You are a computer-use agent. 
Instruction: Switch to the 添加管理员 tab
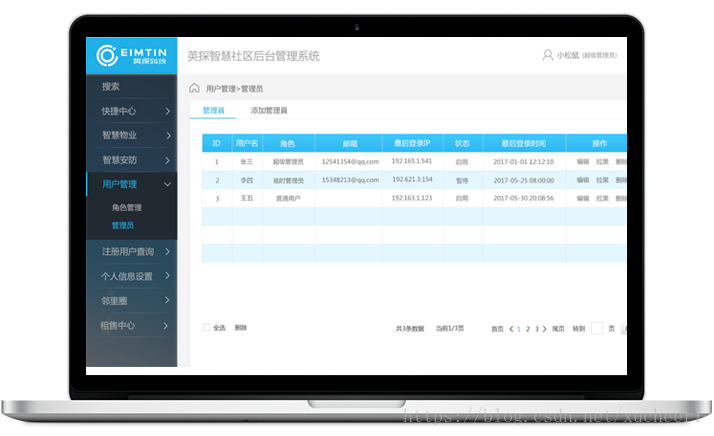pyautogui.click(x=269, y=110)
